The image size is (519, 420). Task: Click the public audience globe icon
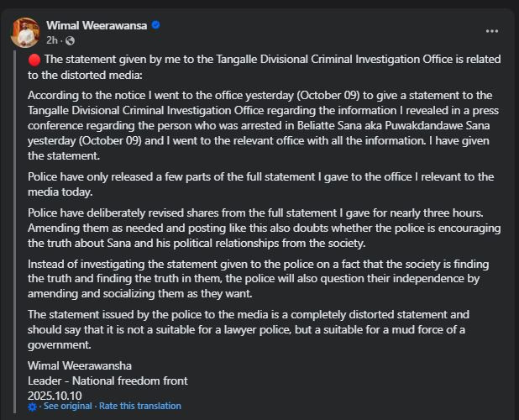[70, 40]
